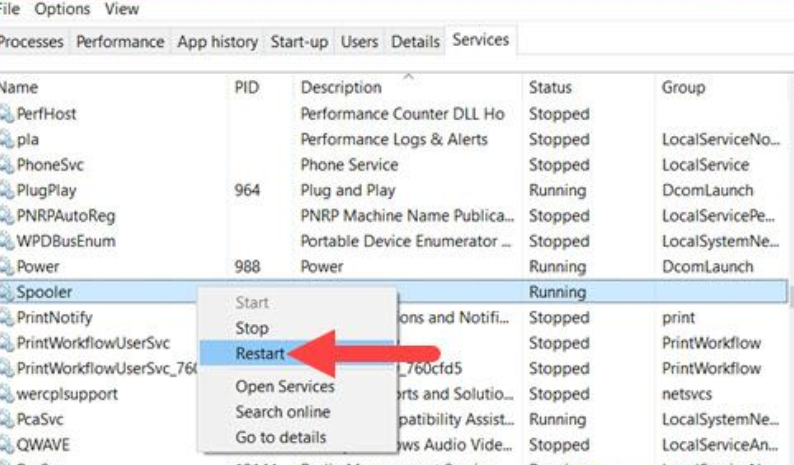The image size is (794, 465).
Task: Choose Open Services in the context menu
Action: click(285, 386)
